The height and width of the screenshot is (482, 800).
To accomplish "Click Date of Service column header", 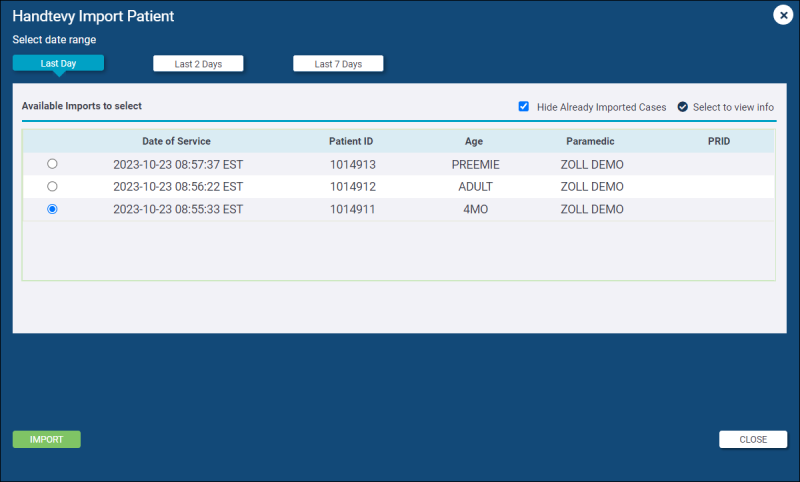I will pos(176,141).
